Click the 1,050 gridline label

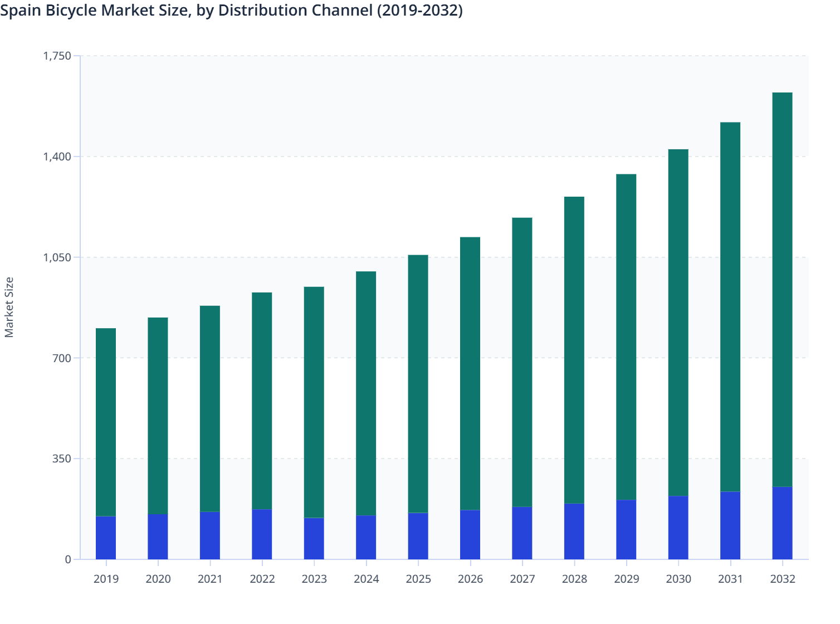(57, 257)
